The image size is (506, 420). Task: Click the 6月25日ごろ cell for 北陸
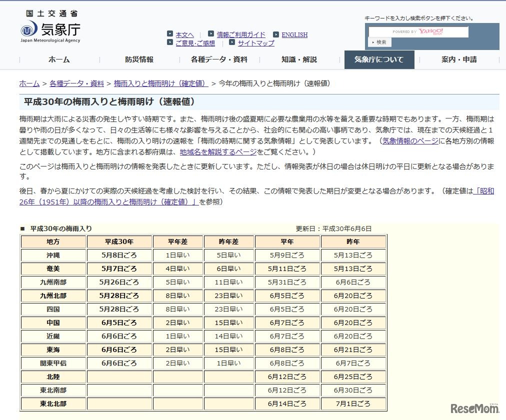(x=353, y=377)
